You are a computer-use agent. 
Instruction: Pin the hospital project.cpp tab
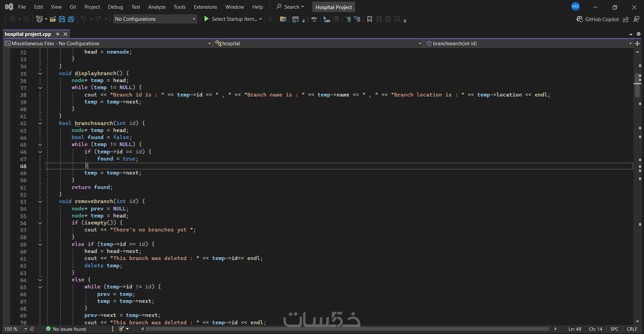coord(58,34)
